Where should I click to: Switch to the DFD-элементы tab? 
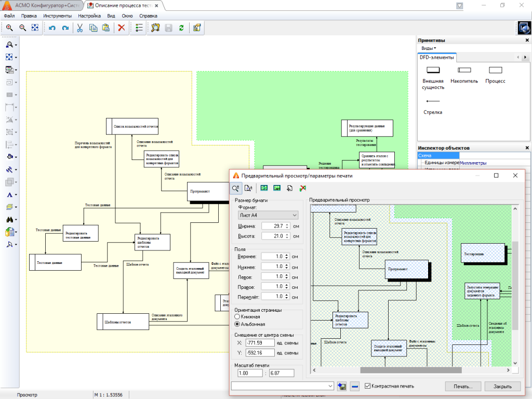click(x=436, y=58)
